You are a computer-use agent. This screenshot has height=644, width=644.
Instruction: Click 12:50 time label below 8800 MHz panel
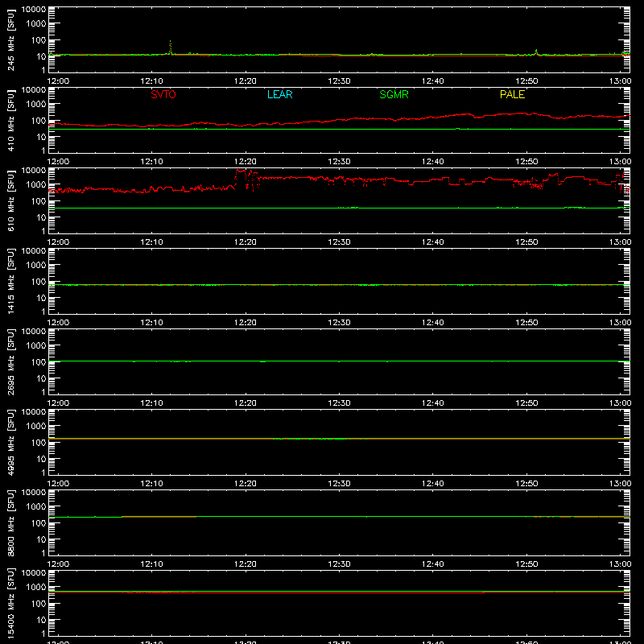pyautogui.click(x=526, y=564)
